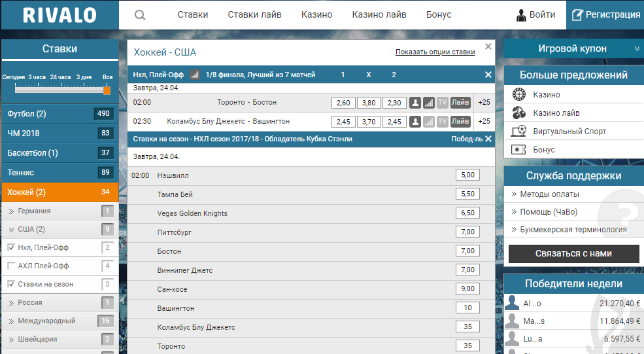Viewport: 644px width, 354px height.
Task: Uncheck the Ставки на сезон checkbox
Action: (x=11, y=284)
